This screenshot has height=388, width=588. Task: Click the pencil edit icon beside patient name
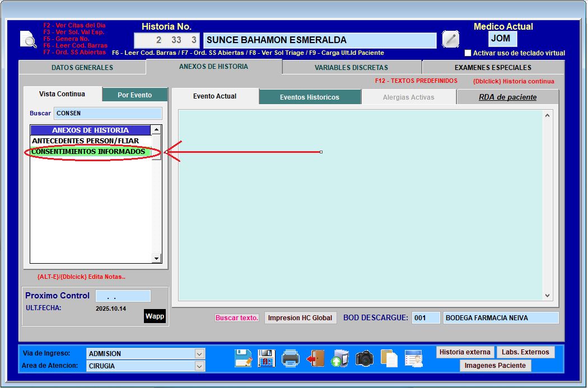450,39
